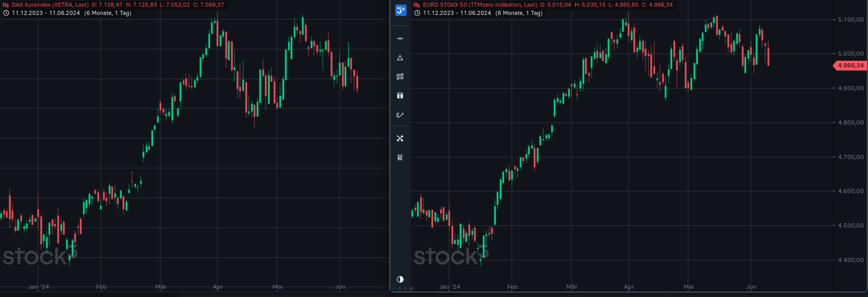Viewport: 868px width, 297px height.
Task: Open the drawing objects list icon
Action: pyautogui.click(x=400, y=158)
